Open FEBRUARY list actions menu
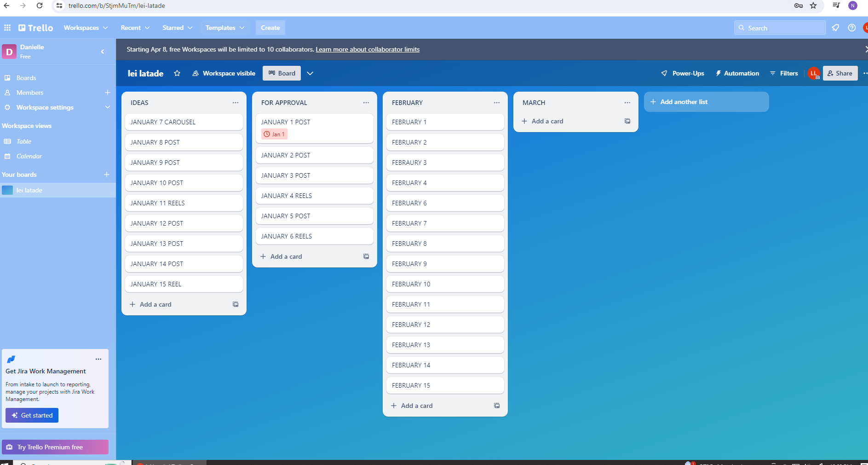The image size is (868, 465). coord(497,103)
